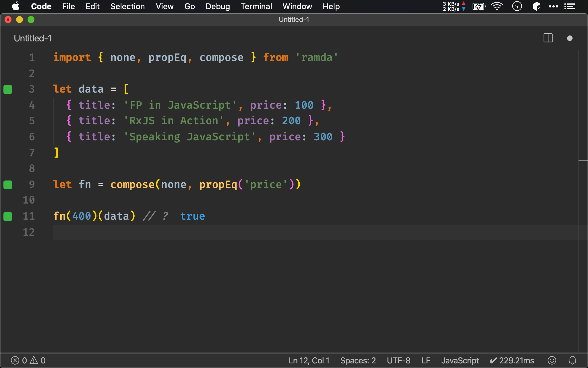This screenshot has width=588, height=368.
Task: Change file encoding via 'UTF-8'
Action: (x=399, y=361)
